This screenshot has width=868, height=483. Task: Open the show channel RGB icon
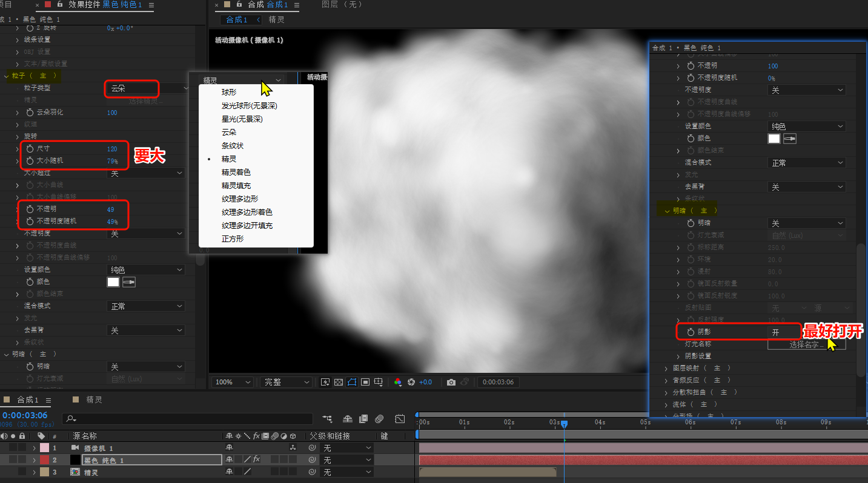tap(398, 382)
